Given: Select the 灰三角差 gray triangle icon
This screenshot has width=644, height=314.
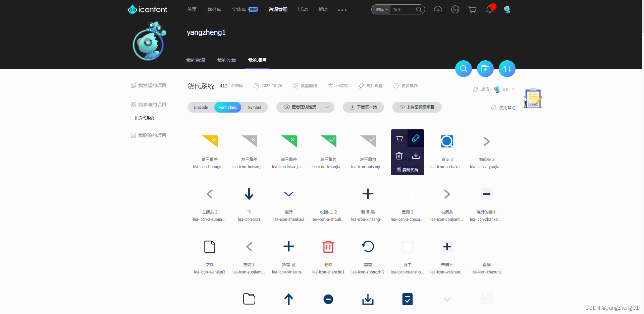Looking at the screenshot, I should 249,141.
